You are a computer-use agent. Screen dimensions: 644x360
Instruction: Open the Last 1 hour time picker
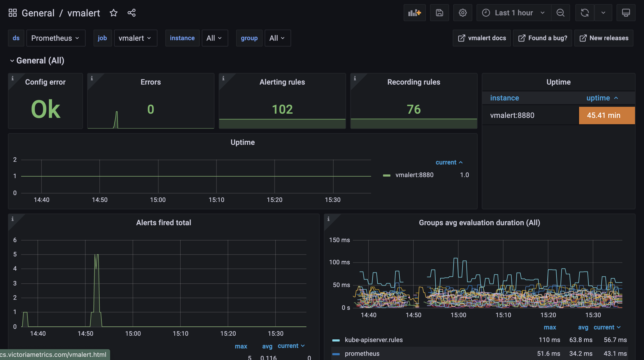click(514, 13)
